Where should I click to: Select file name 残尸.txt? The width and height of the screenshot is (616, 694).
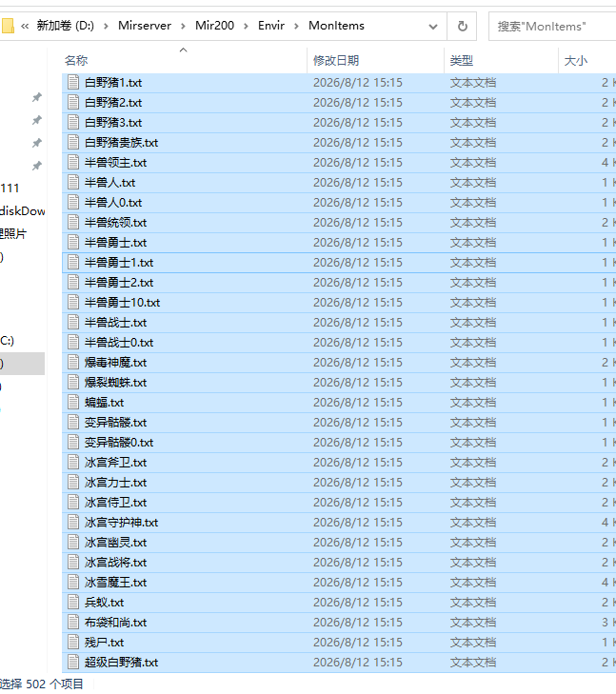105,643
